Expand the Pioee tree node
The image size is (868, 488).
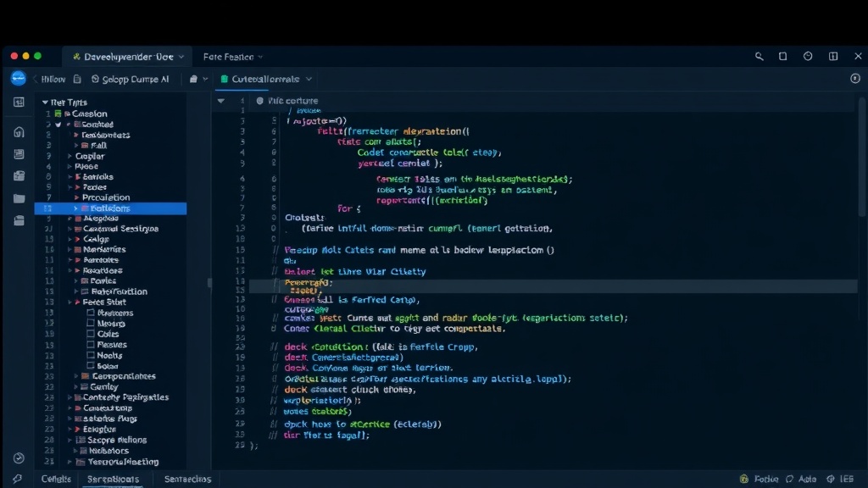[70, 166]
